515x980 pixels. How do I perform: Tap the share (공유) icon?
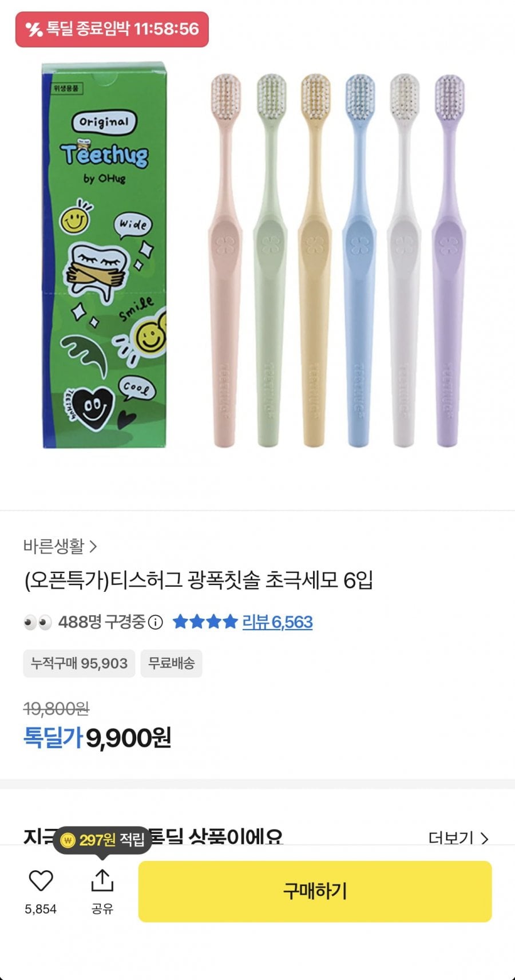pos(102,882)
